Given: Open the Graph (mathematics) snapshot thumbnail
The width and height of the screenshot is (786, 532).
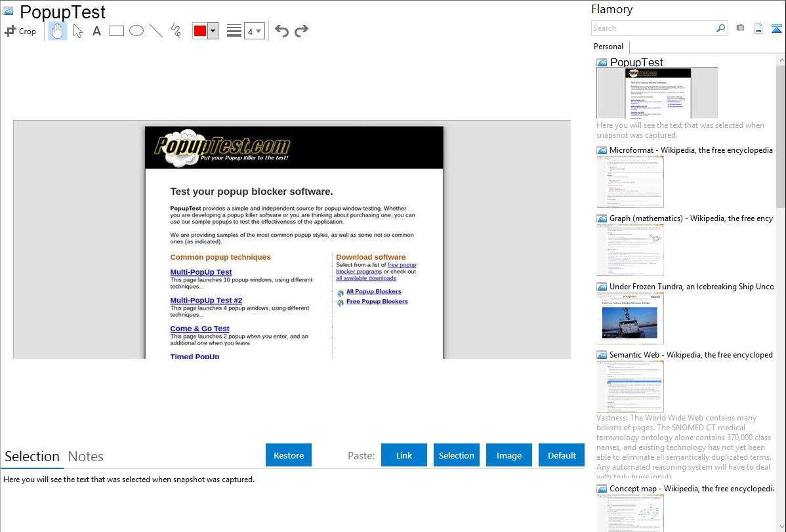Looking at the screenshot, I should (x=630, y=250).
